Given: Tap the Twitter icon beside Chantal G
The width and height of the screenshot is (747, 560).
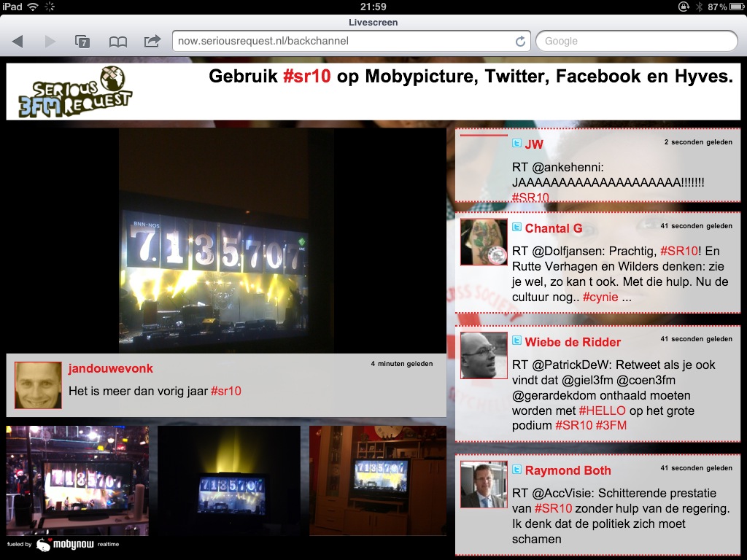Looking at the screenshot, I should point(517,228).
